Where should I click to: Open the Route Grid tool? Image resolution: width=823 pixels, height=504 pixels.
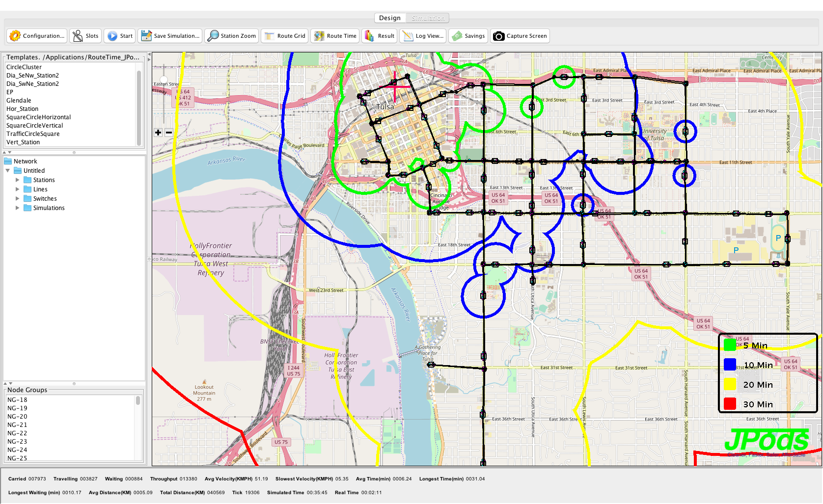click(270, 36)
